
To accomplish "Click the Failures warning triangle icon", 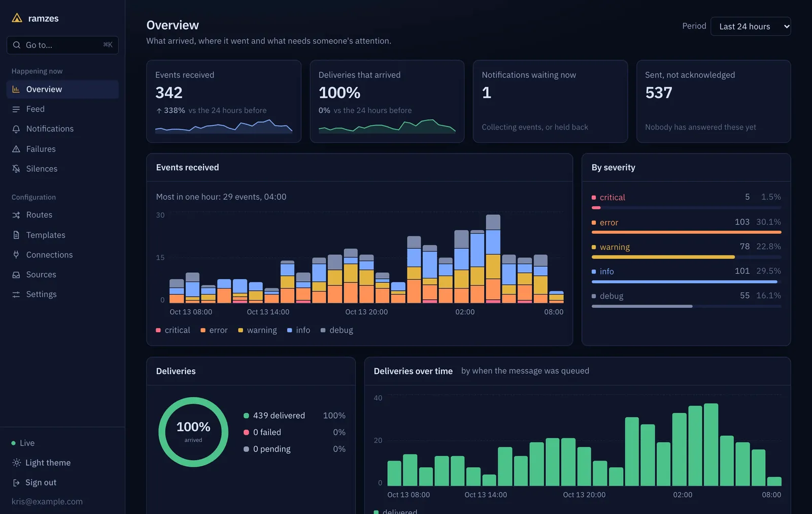I will point(16,149).
